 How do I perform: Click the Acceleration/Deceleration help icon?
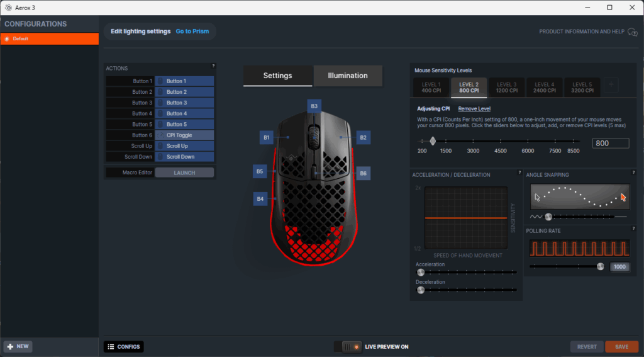pos(519,173)
